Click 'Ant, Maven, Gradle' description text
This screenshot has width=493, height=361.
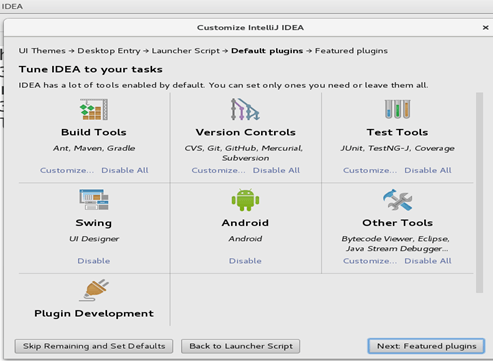(94, 148)
